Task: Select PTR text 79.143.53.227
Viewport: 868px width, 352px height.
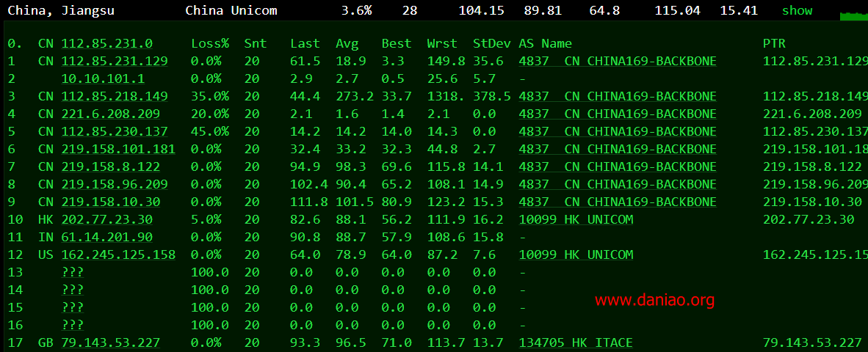Action: click(x=813, y=343)
